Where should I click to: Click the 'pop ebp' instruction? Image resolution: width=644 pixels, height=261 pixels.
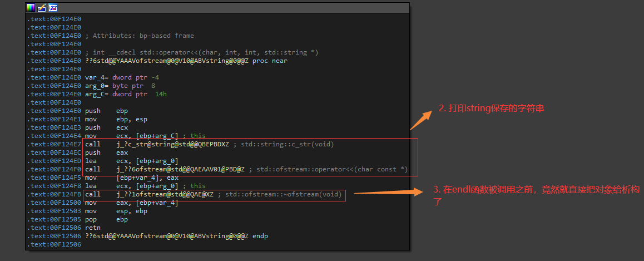(x=106, y=219)
